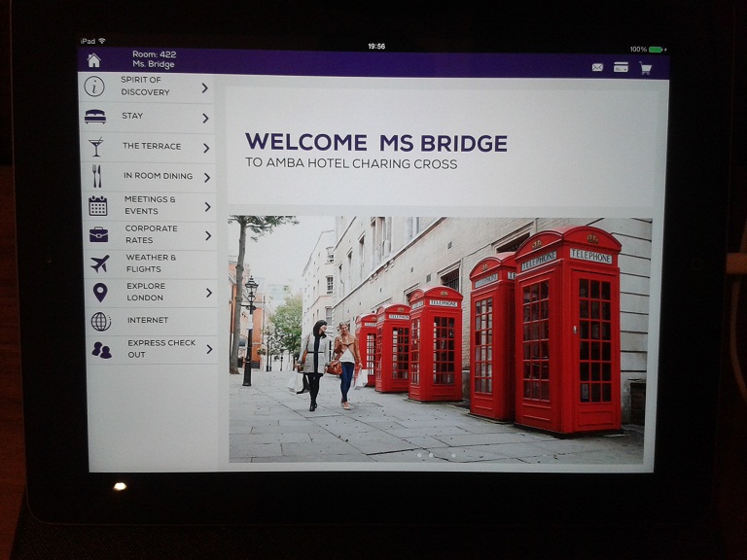Open Weather & Flights menu label
The image size is (747, 560).
click(x=151, y=263)
